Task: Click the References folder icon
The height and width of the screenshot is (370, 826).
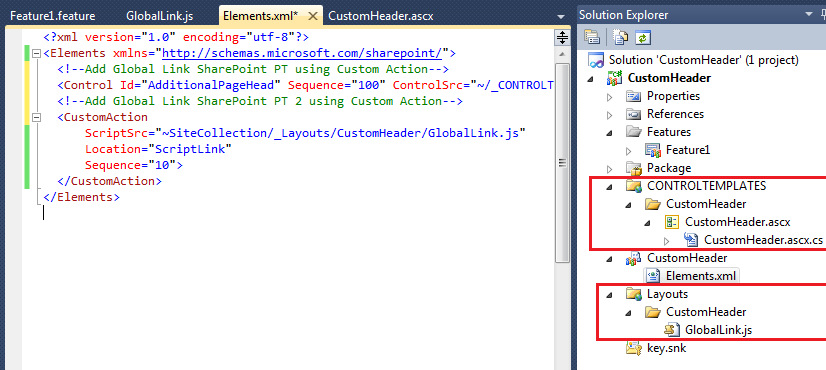Action: coord(633,114)
